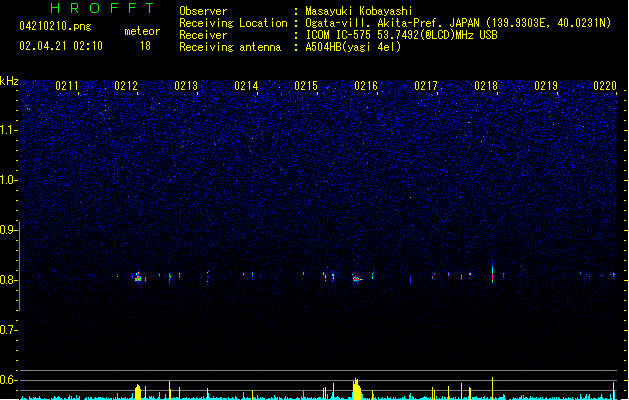Click the 0220 time marker
629x400 pixels.
[x=605, y=86]
